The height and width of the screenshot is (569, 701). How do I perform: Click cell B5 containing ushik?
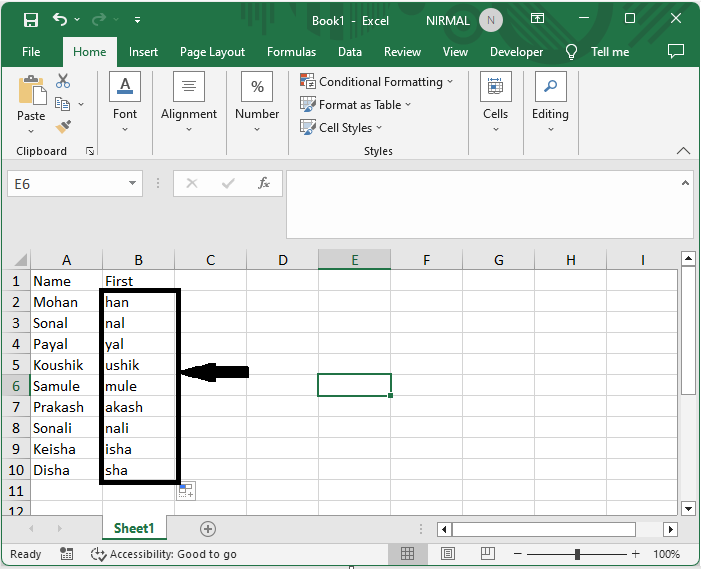tap(138, 365)
